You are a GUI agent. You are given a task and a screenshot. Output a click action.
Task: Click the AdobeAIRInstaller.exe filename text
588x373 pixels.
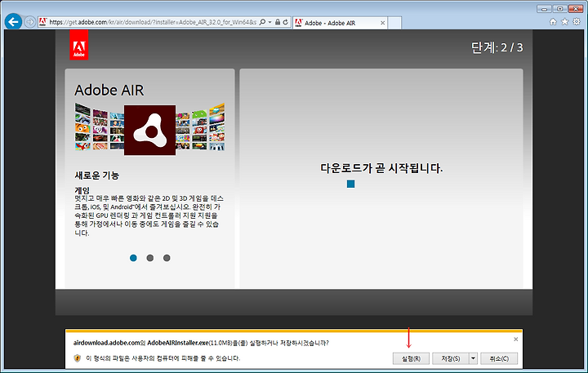click(178, 343)
